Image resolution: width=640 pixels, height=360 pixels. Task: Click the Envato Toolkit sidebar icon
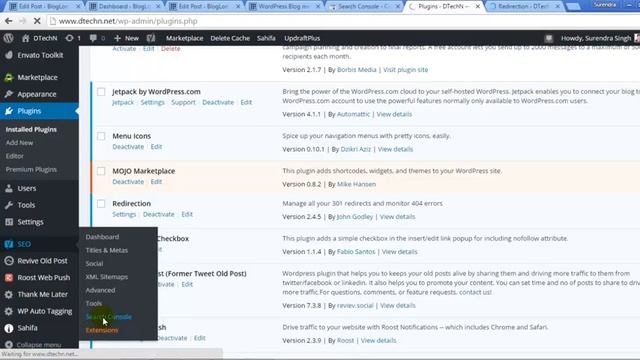[x=9, y=55]
